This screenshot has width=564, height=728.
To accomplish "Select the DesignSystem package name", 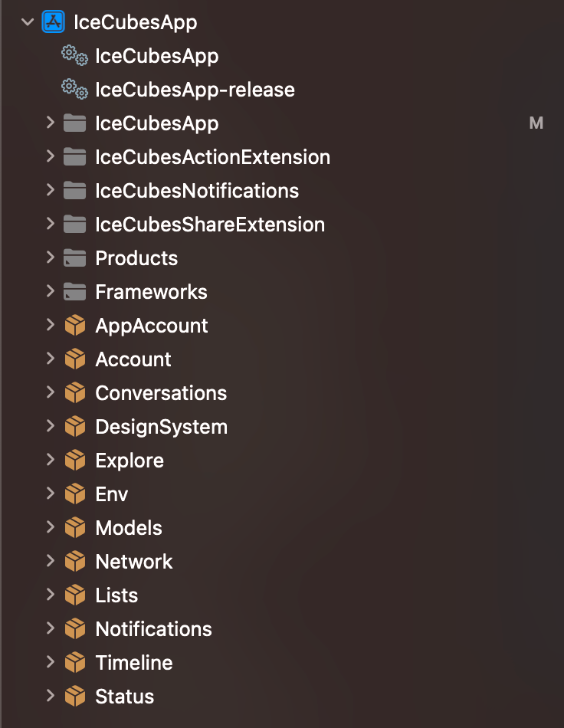I will click(x=162, y=428).
